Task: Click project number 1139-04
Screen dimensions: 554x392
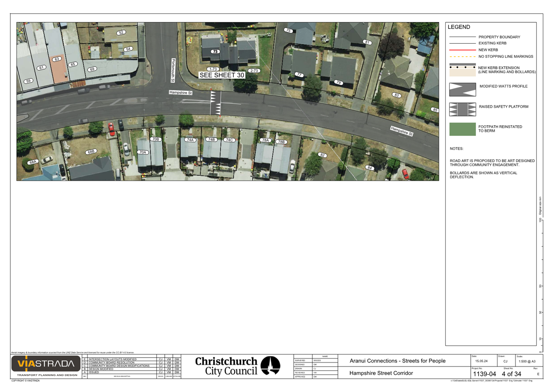Action: (484, 374)
